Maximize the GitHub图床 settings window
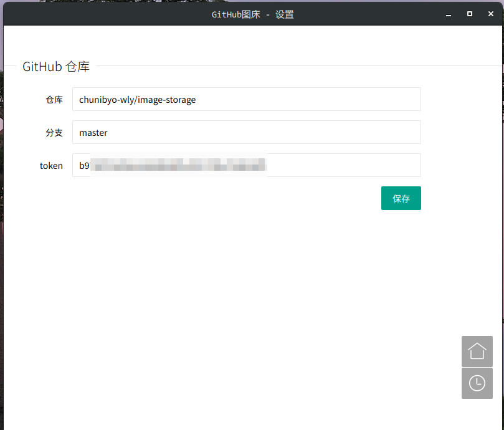The image size is (504, 430). click(470, 14)
